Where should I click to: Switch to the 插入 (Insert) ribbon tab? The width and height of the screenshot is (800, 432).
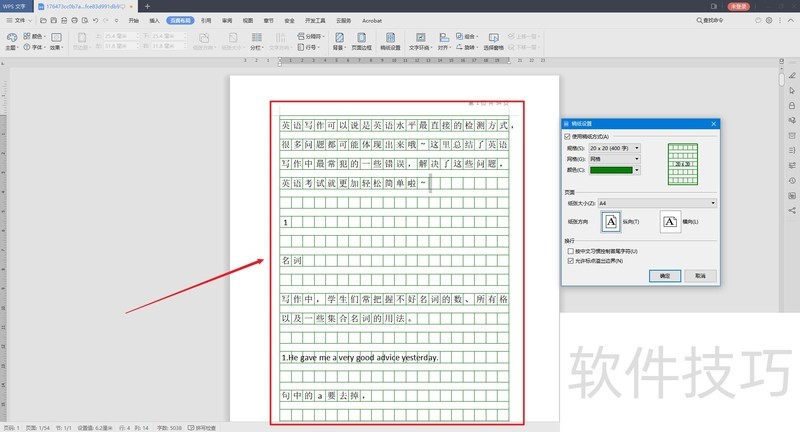click(x=154, y=19)
